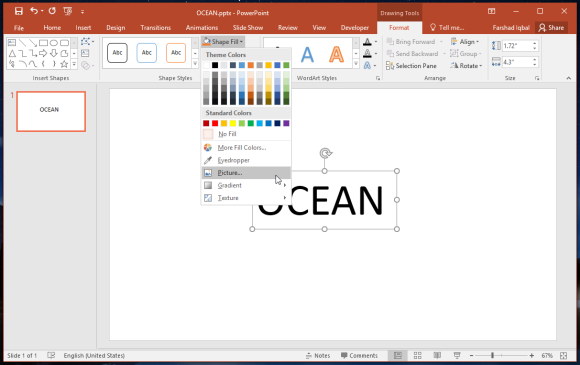Image resolution: width=580 pixels, height=365 pixels.
Task: Open the View tab
Action: tap(319, 28)
